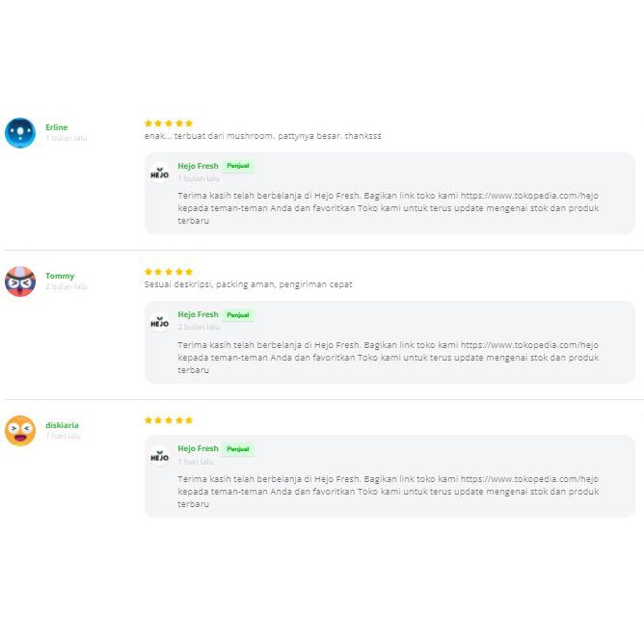Open Hejo Fresh shop name in second reply

pyautogui.click(x=198, y=314)
